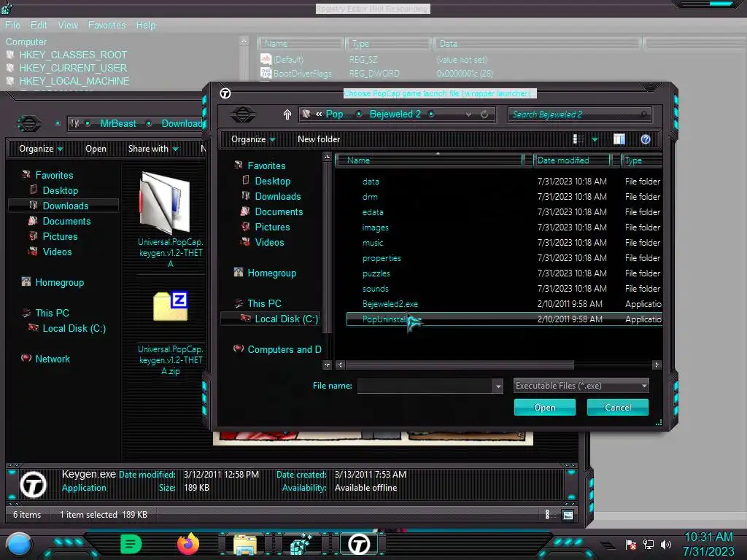Select the drm folder in the dialog
This screenshot has height=560, width=747.
tap(370, 197)
